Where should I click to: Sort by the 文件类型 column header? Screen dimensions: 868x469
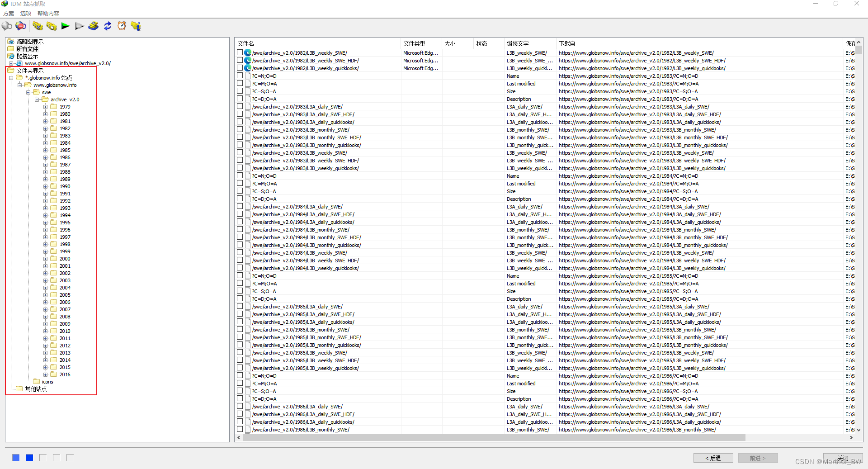click(x=421, y=43)
